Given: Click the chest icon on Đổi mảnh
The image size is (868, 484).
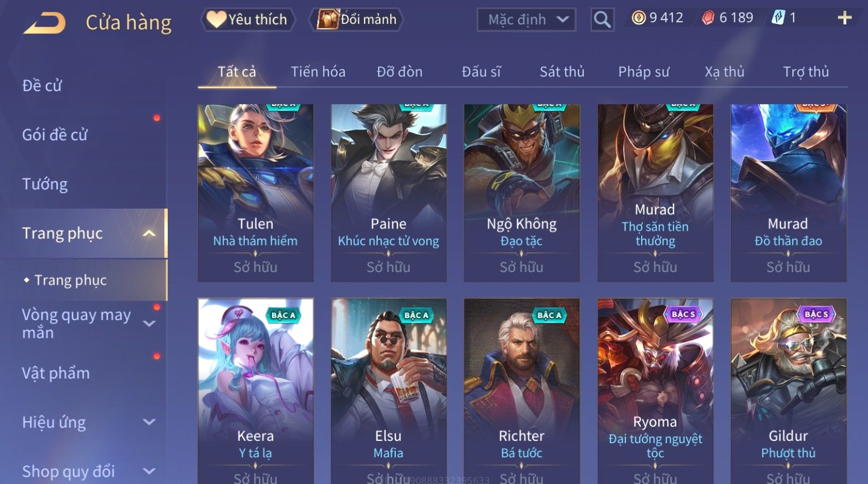Looking at the screenshot, I should pos(328,19).
